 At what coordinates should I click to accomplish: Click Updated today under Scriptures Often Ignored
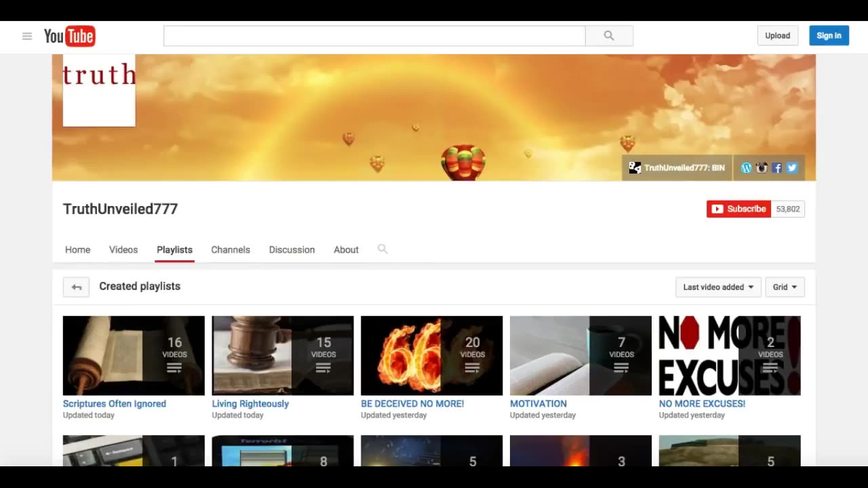(x=89, y=415)
